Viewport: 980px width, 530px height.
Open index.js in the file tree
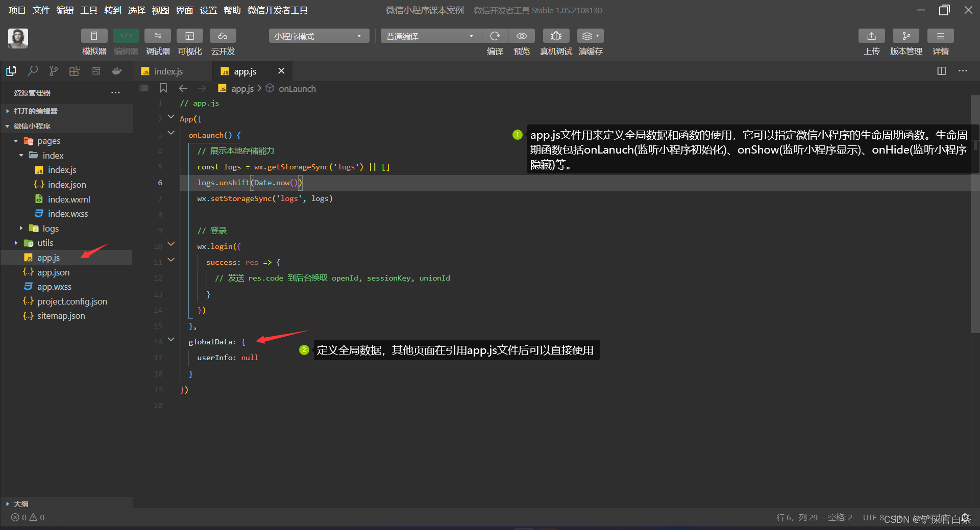pos(66,170)
